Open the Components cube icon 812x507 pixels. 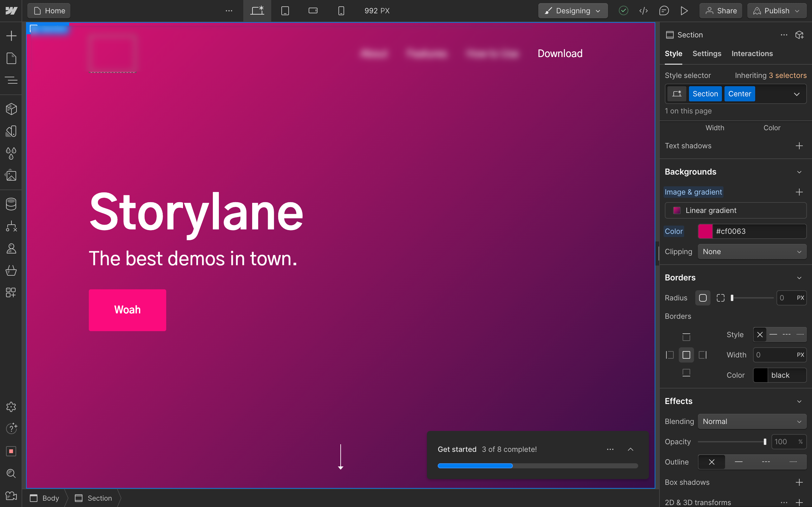pos(11,109)
